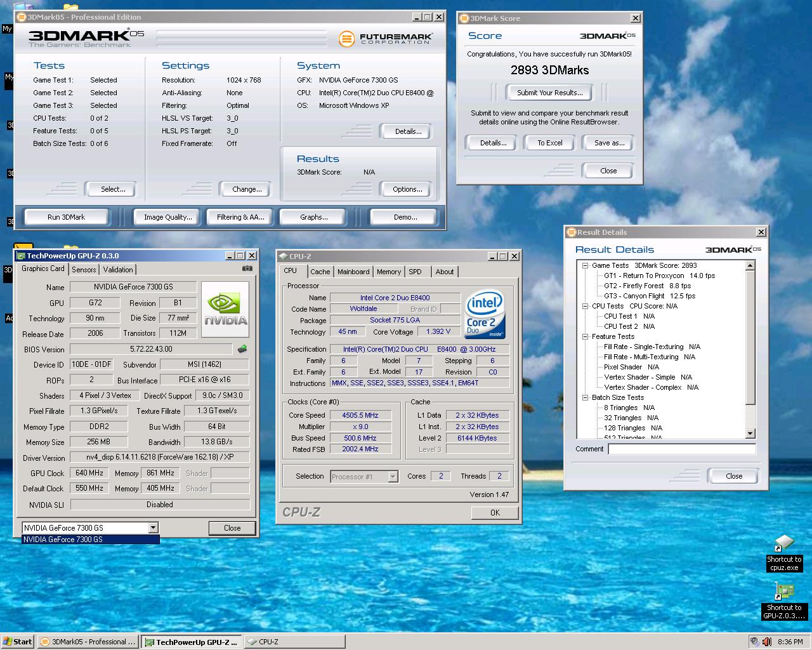Click Change button under Settings
This screenshot has height=650, width=812.
247,189
